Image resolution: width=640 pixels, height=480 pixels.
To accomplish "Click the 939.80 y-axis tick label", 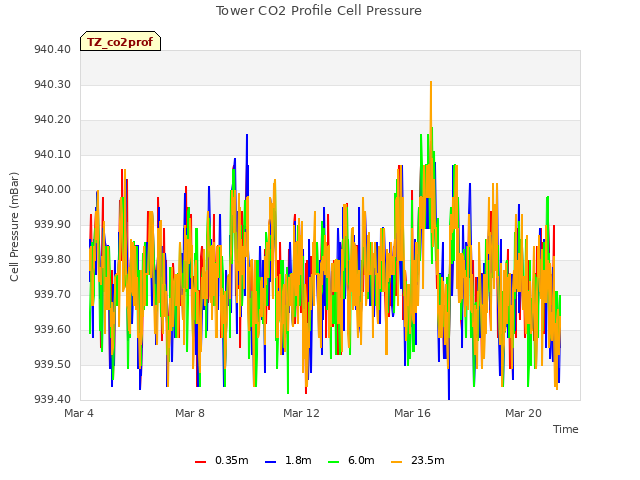I will (x=52, y=259).
